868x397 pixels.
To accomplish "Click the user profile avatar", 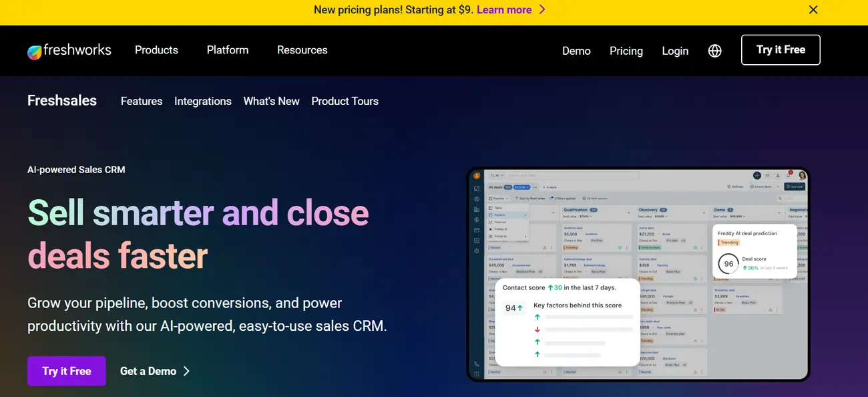I will pos(802,176).
